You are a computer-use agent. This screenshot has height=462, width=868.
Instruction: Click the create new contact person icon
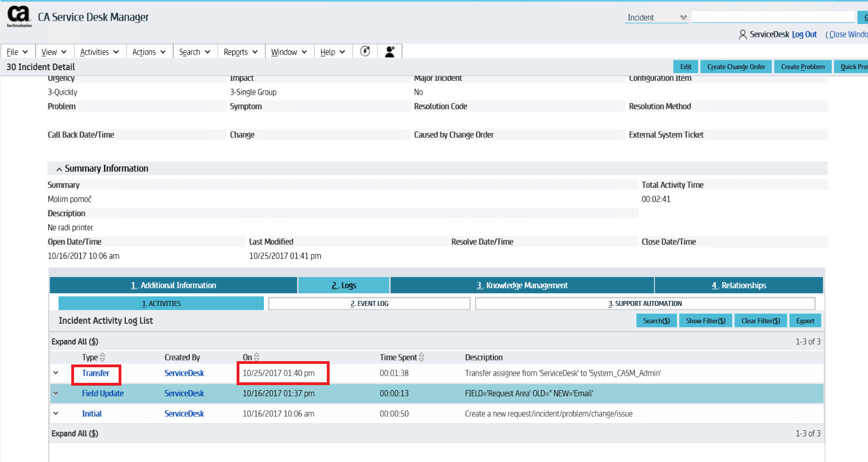pyautogui.click(x=390, y=51)
